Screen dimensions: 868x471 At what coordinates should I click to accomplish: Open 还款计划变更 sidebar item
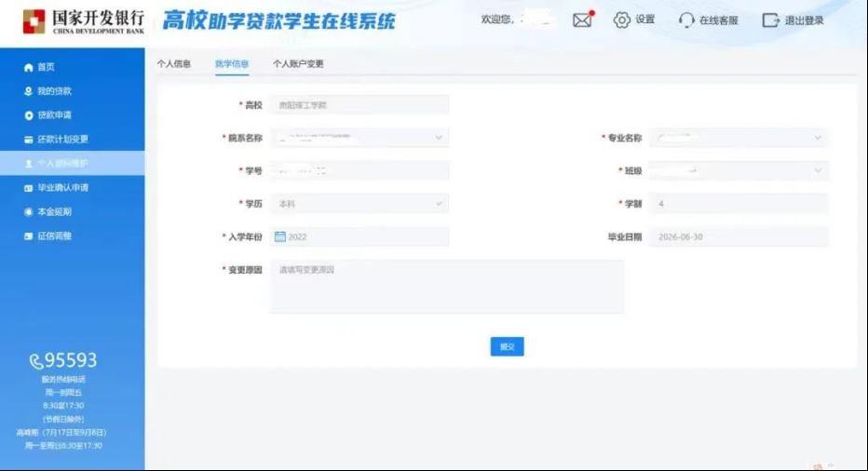click(62, 140)
